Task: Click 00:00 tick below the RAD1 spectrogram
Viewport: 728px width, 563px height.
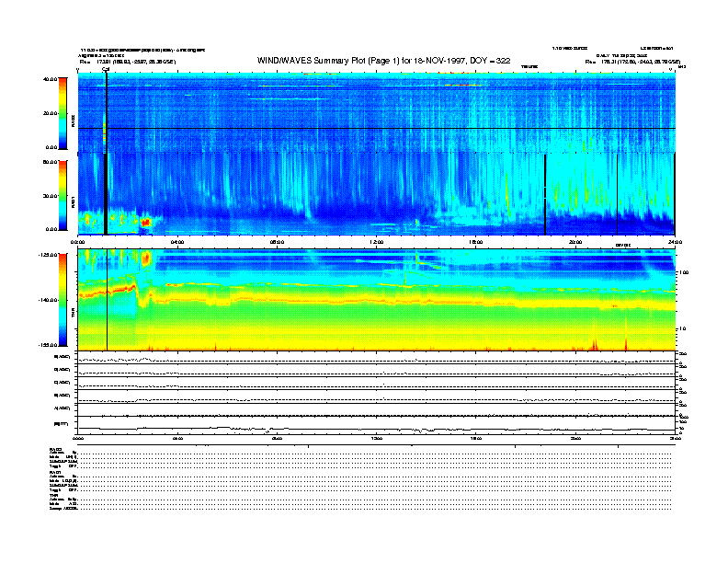Action: [x=77, y=242]
